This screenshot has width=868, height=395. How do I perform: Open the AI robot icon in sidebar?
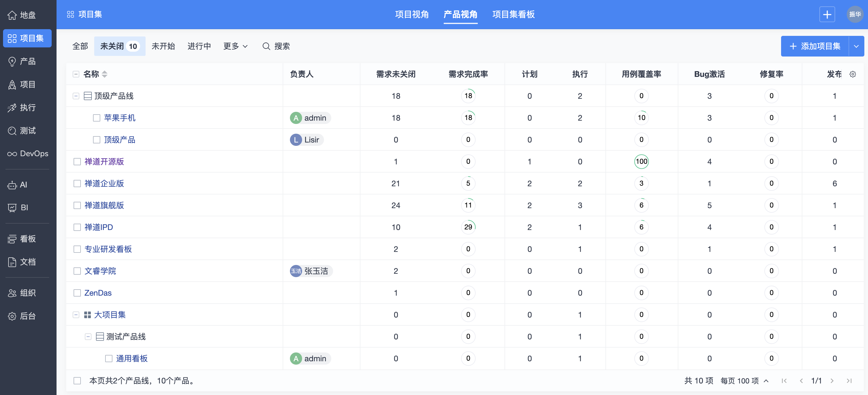(x=12, y=185)
